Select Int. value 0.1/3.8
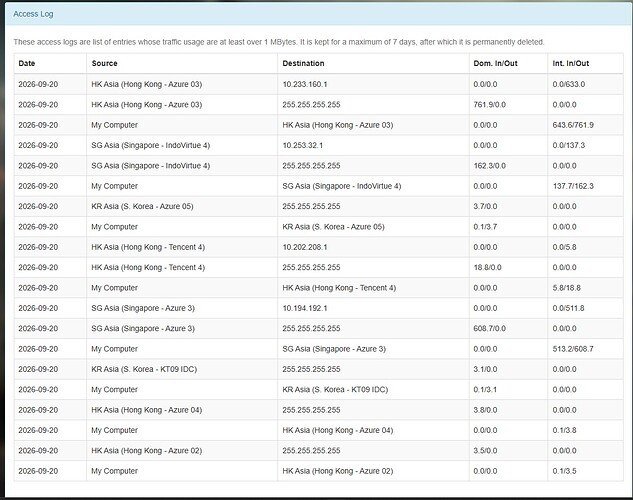 point(564,430)
